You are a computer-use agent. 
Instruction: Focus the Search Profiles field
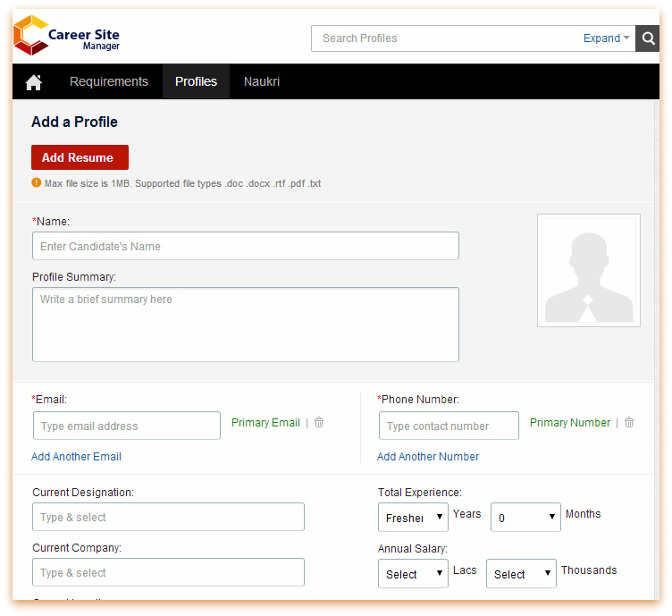tap(446, 38)
